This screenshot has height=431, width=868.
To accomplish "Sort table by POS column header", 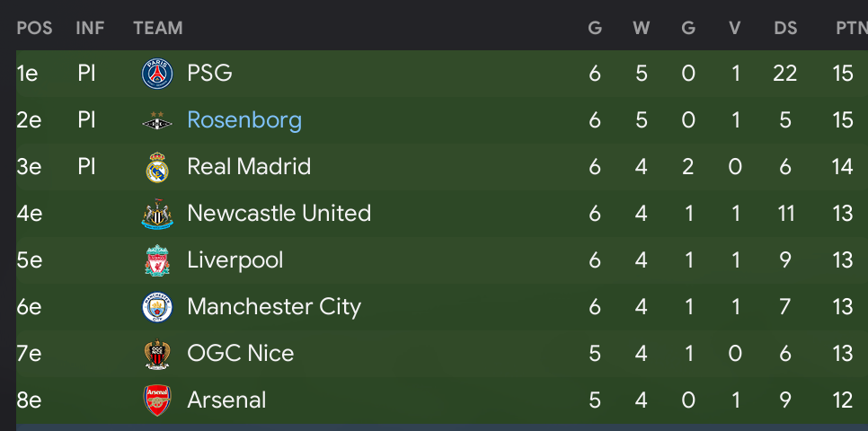I will (x=34, y=28).
